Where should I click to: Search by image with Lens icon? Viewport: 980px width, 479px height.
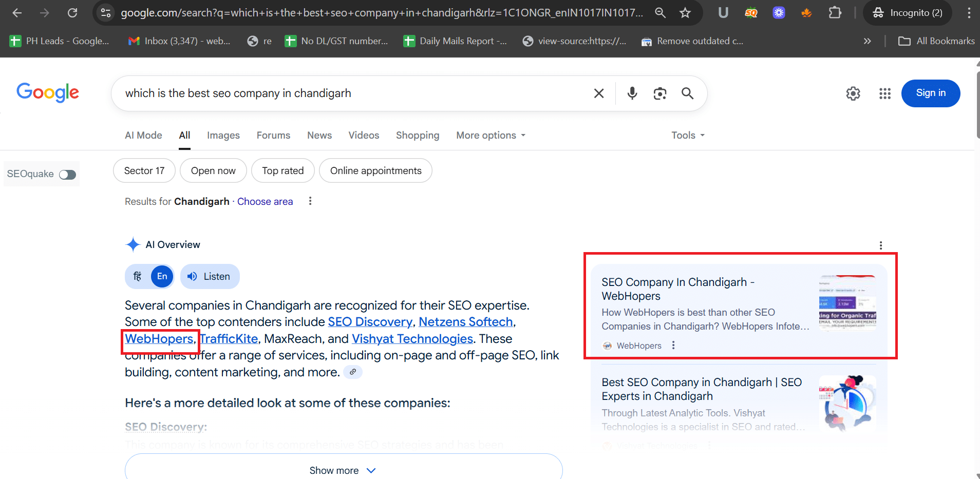tap(660, 93)
